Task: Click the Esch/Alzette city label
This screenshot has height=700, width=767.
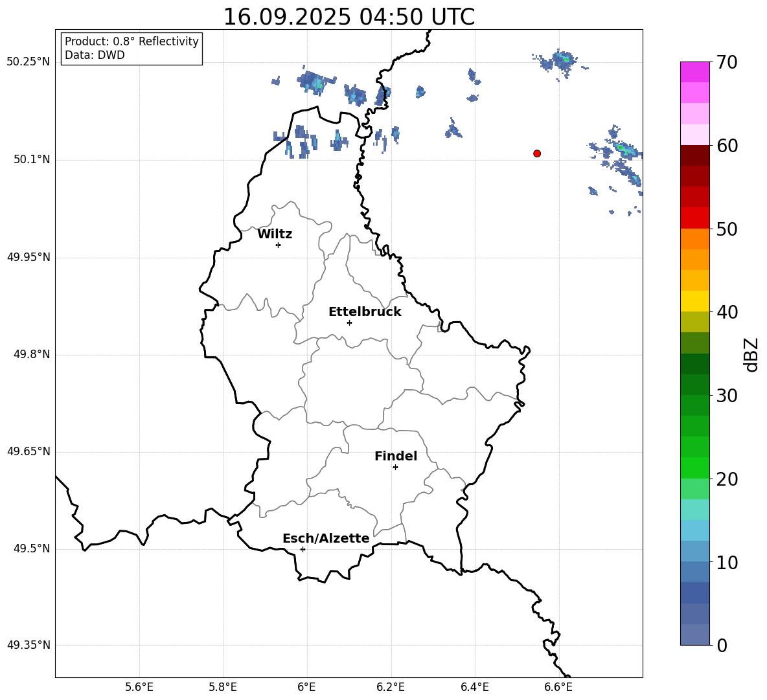Action: [326, 538]
